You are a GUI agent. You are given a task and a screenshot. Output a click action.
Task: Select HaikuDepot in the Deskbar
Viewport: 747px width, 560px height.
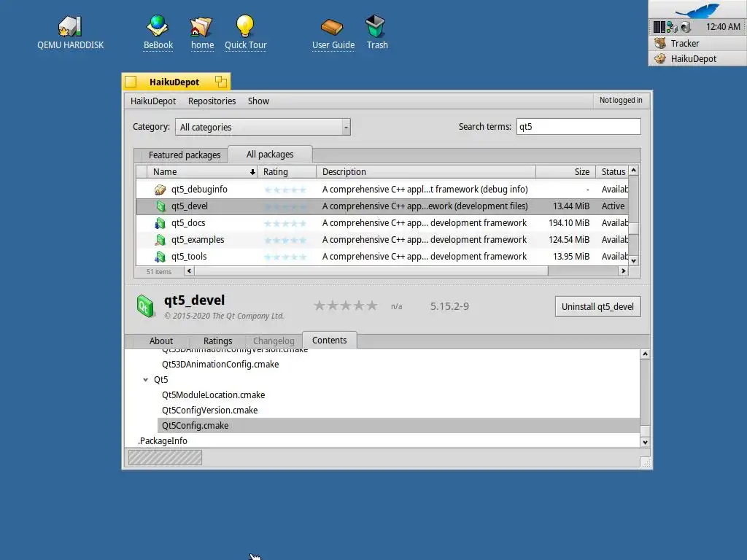coord(698,58)
